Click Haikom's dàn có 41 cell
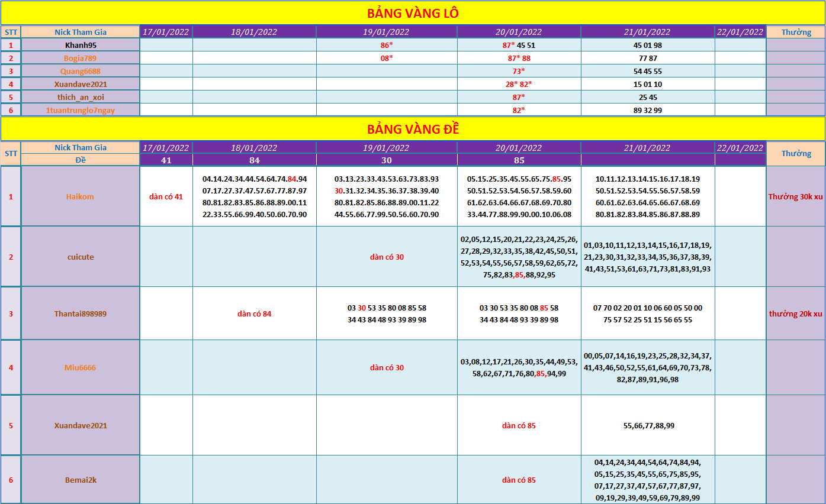 (166, 196)
